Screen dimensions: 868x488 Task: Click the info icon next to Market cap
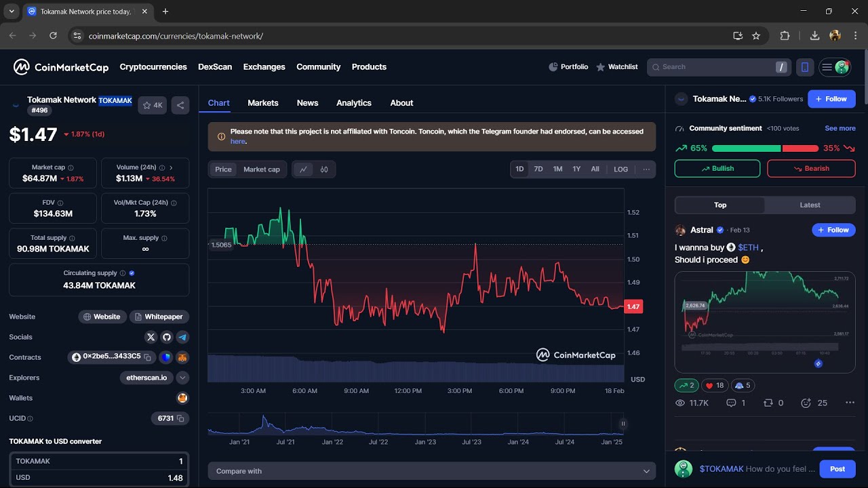tap(71, 167)
